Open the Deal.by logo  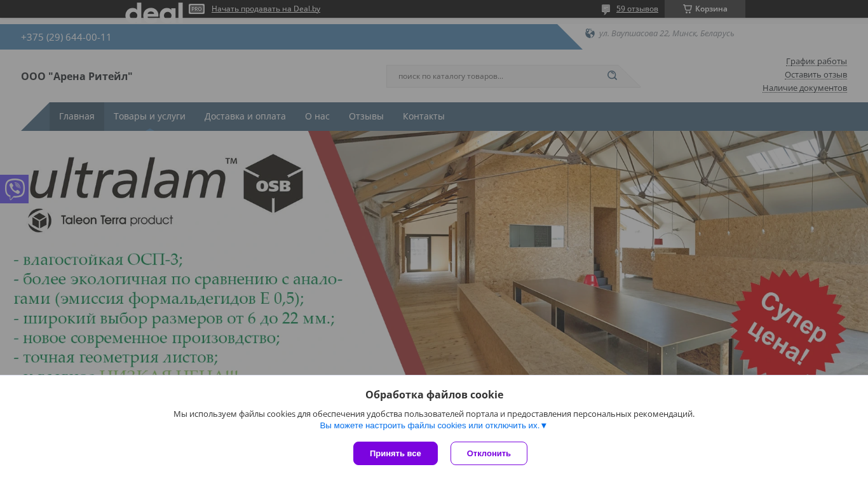tap(154, 10)
